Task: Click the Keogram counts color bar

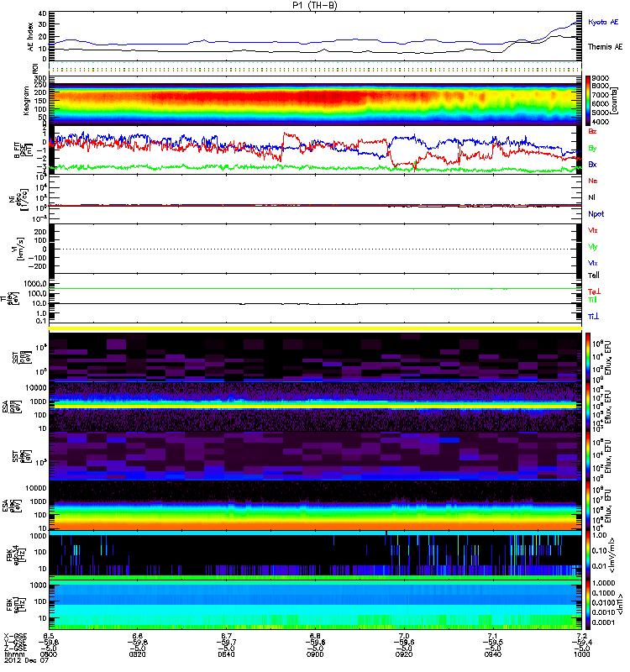Action: tap(588, 101)
